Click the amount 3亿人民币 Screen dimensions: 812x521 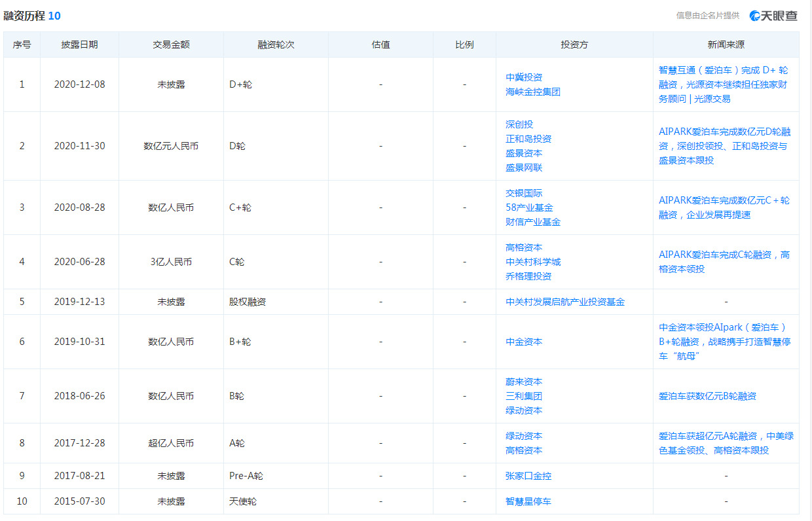click(171, 262)
